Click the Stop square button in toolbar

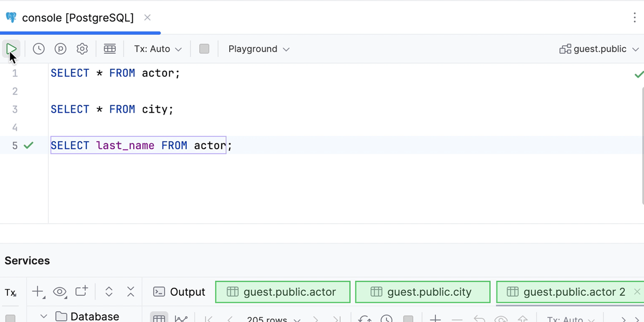point(204,49)
